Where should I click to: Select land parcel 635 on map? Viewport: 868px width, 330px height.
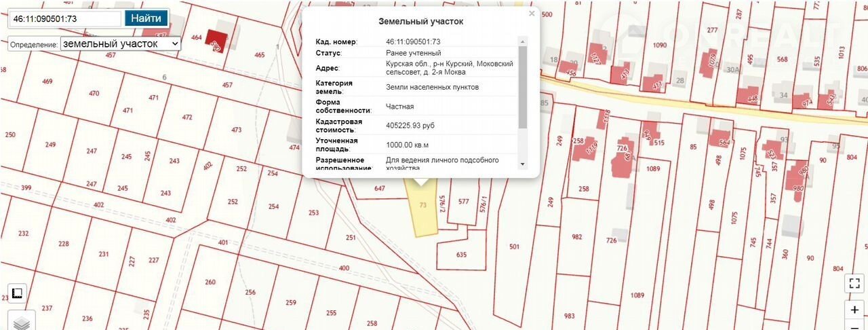(x=461, y=256)
